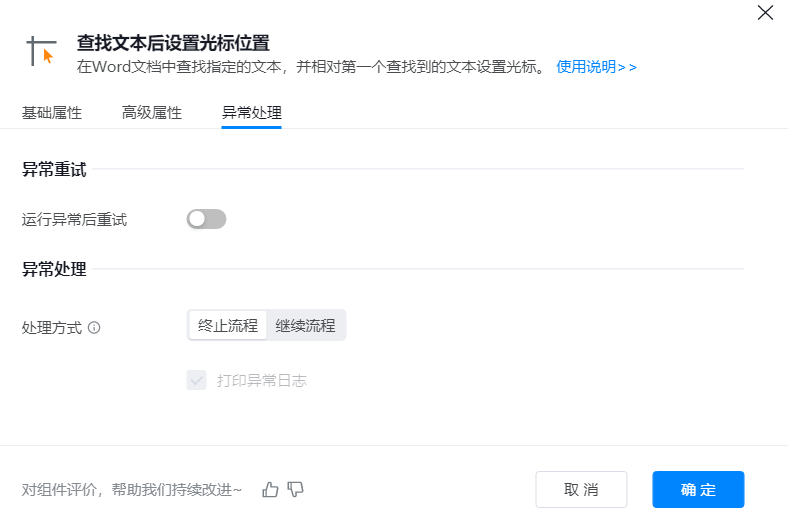The image size is (788, 513).
Task: Select the 终止流程 handling option
Action: point(228,325)
